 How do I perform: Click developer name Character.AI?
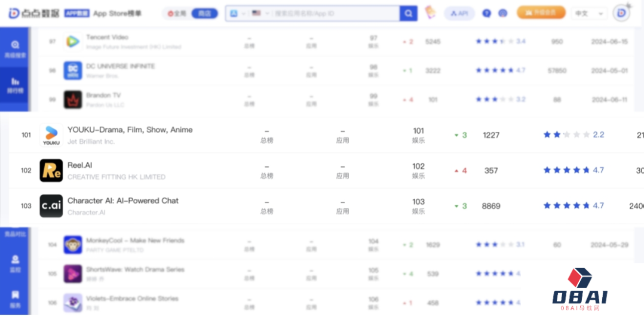87,213
